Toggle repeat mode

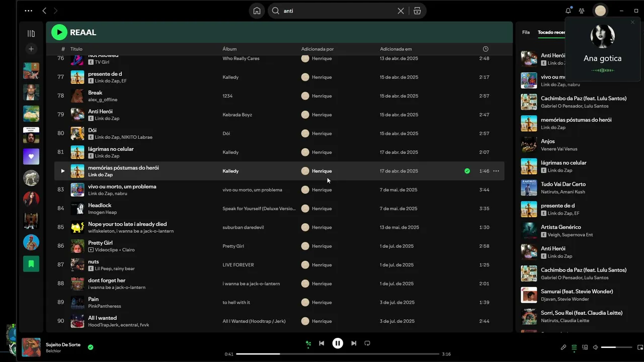pyautogui.click(x=367, y=343)
